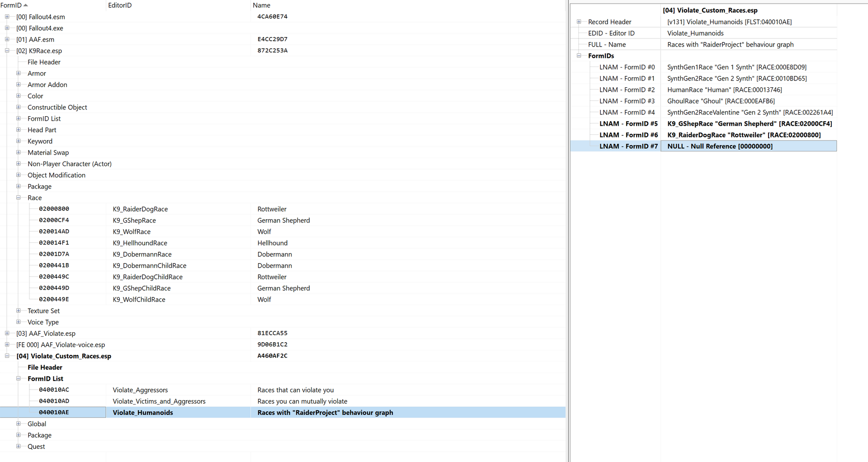Click the "EDID - Editor ID" label cell
The image size is (868, 462).
pyautogui.click(x=611, y=33)
